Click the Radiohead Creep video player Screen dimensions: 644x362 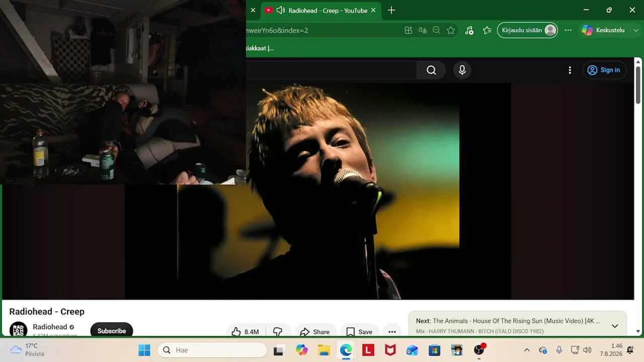(x=318, y=191)
